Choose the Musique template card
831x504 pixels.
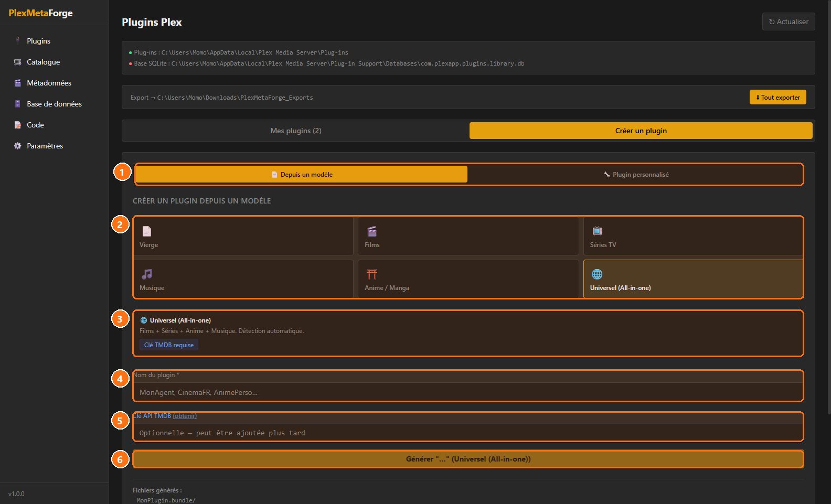(243, 279)
